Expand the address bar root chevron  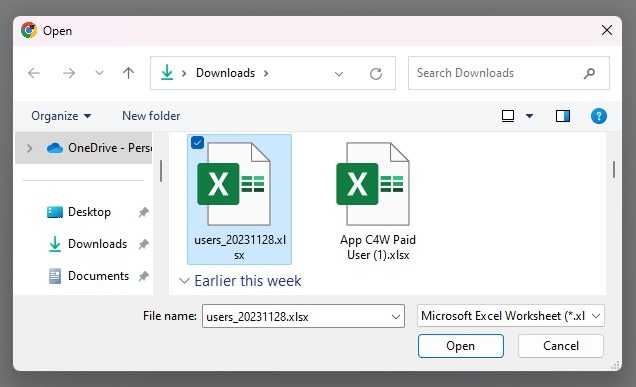pos(184,73)
